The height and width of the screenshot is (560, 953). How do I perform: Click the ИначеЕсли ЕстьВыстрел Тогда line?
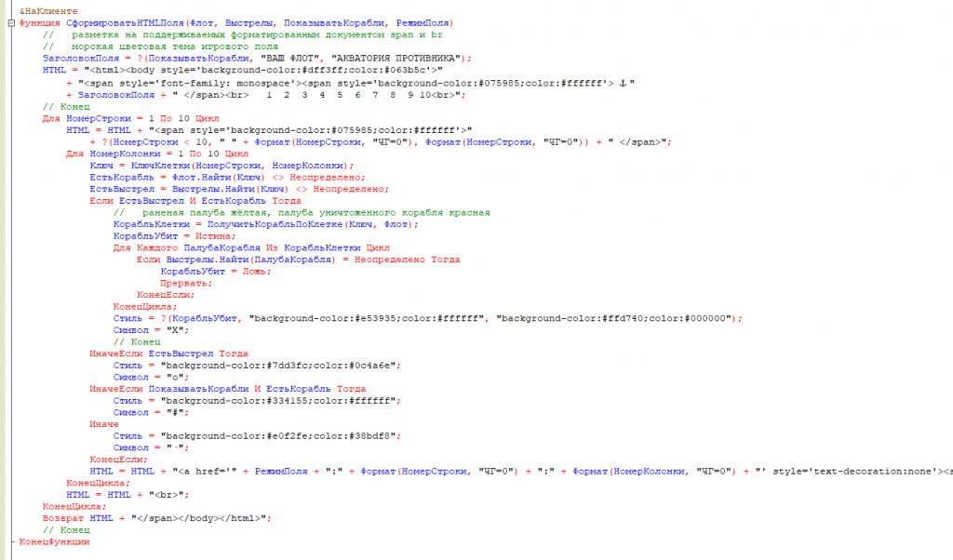tap(168, 354)
